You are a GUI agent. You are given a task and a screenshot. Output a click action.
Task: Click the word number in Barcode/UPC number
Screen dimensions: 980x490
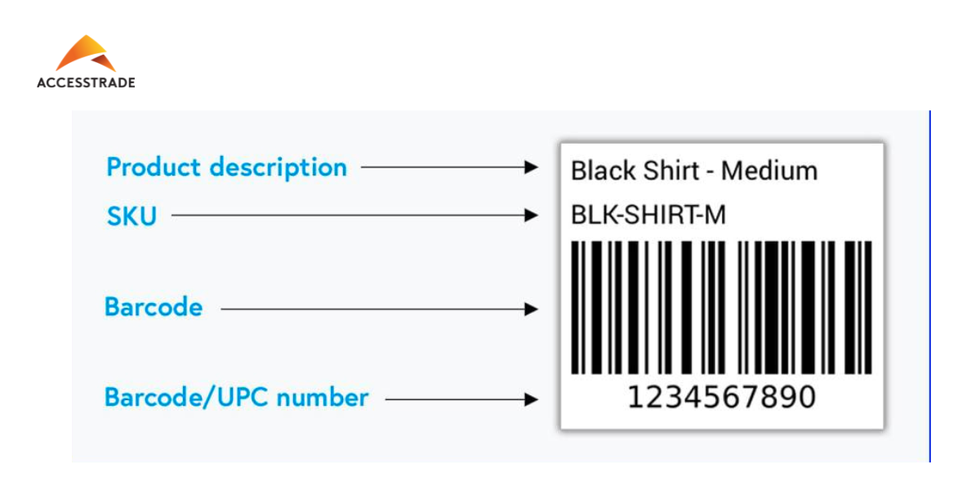(322, 398)
